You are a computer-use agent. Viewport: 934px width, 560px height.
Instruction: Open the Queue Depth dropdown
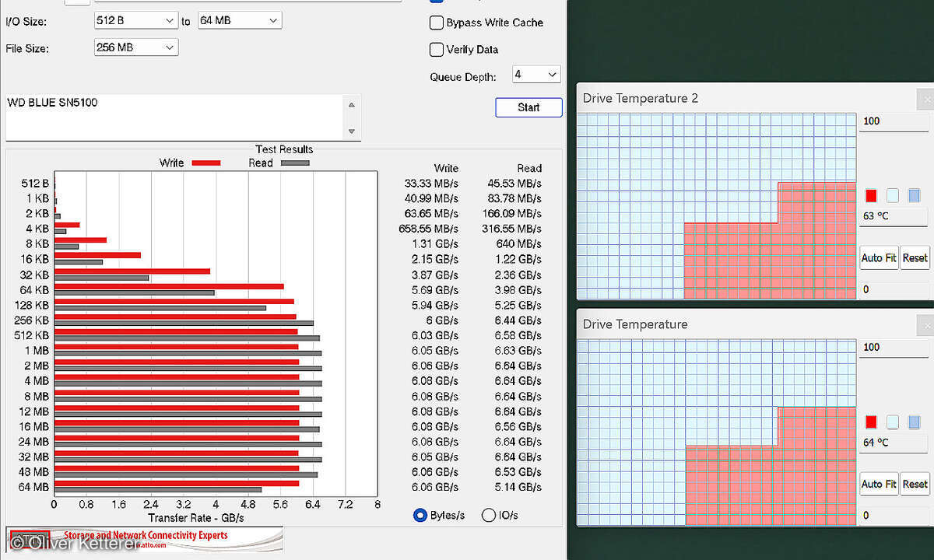click(x=536, y=75)
